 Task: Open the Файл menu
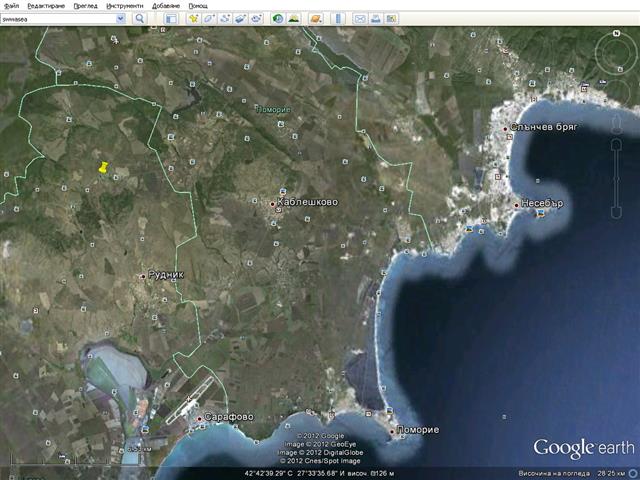point(11,5)
